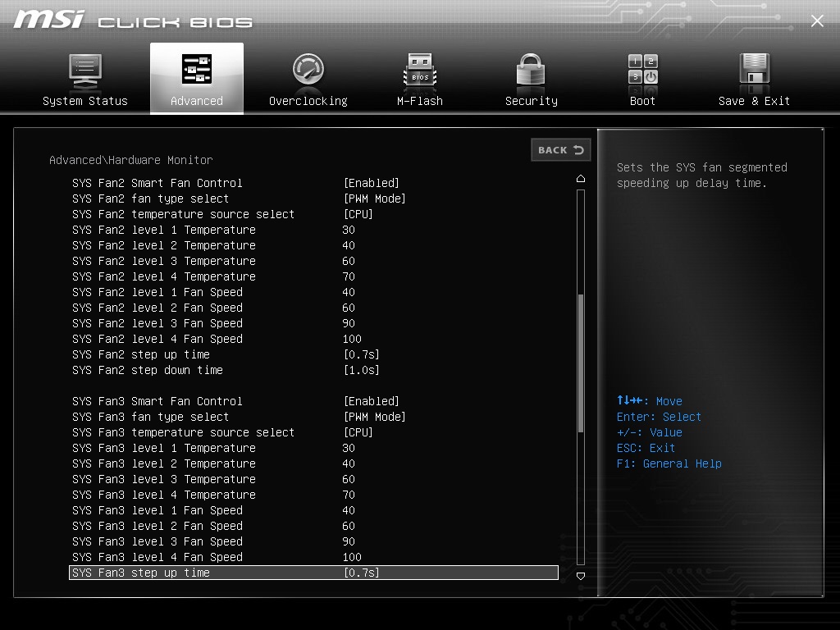This screenshot has height=630, width=840.
Task: Select SYS Fan3 level 3 Fan Speed value
Action: click(349, 541)
